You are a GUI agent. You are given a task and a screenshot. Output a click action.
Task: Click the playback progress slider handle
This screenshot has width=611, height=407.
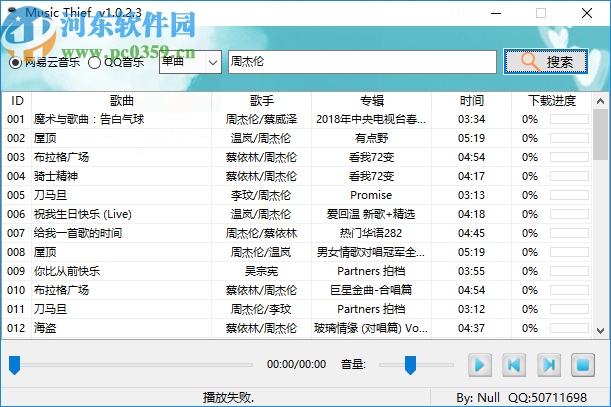click(x=14, y=365)
